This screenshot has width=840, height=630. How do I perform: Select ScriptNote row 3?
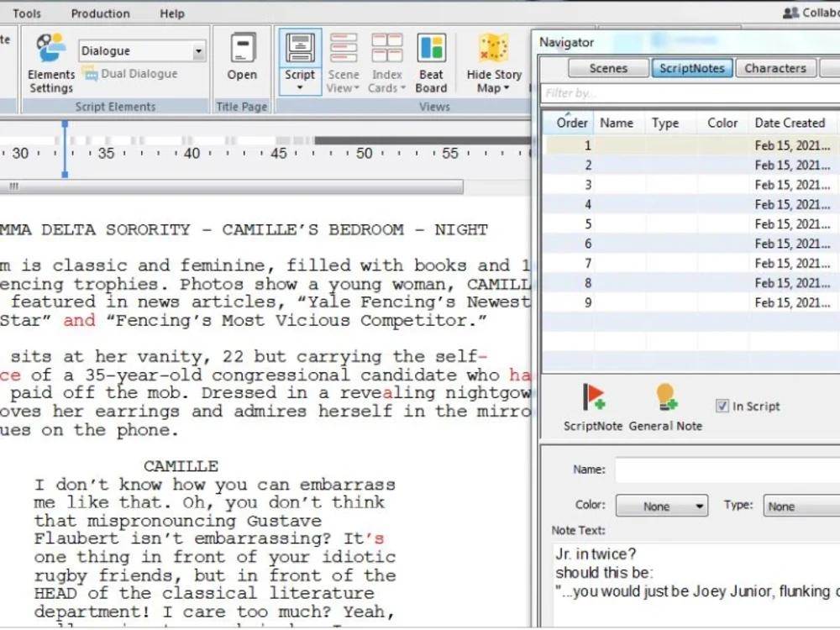pos(692,185)
